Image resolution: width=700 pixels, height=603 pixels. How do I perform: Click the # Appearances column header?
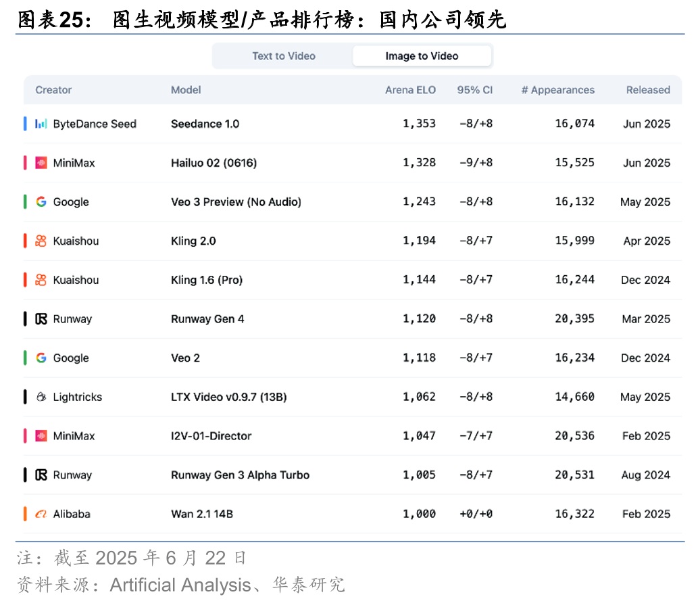558,90
